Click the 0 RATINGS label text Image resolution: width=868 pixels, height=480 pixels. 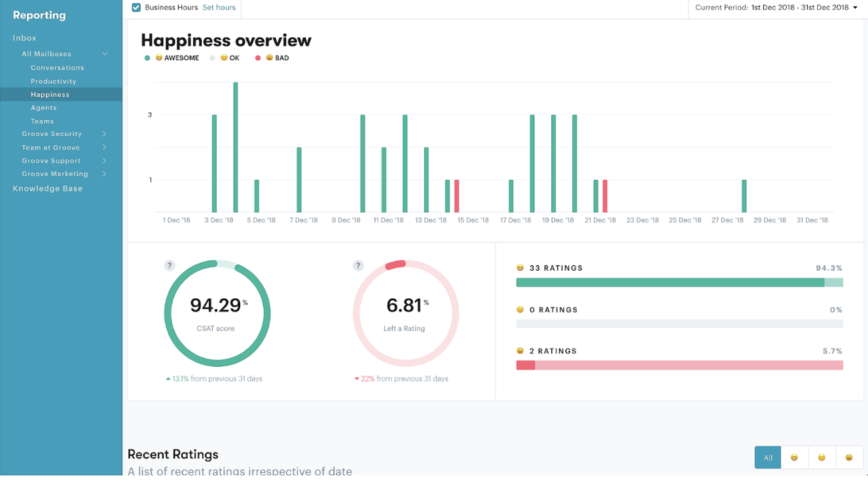(x=553, y=310)
